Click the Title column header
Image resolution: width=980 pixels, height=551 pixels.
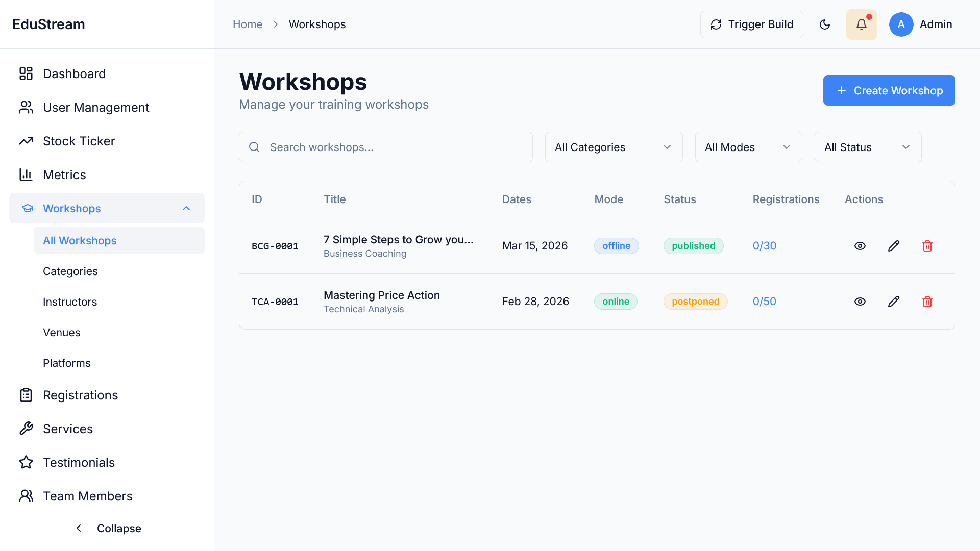point(335,199)
